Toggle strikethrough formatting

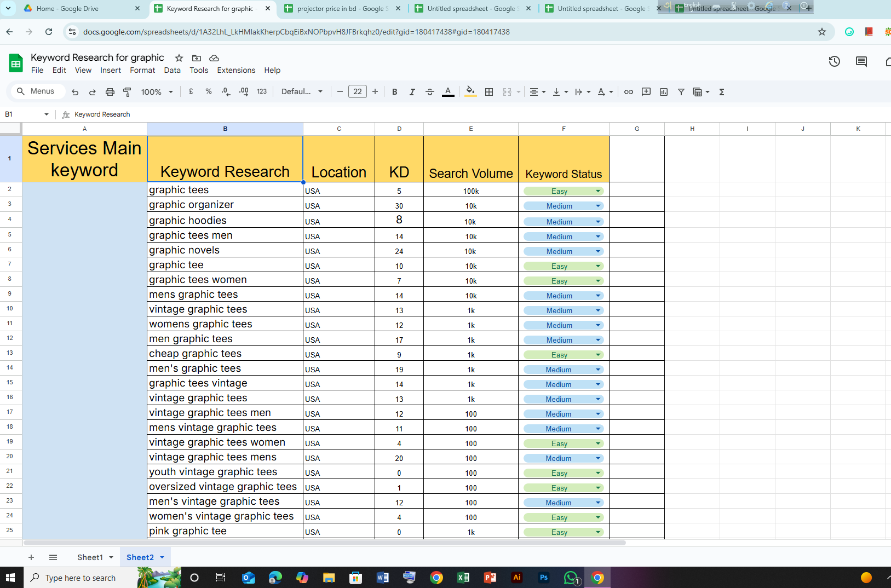click(x=430, y=91)
